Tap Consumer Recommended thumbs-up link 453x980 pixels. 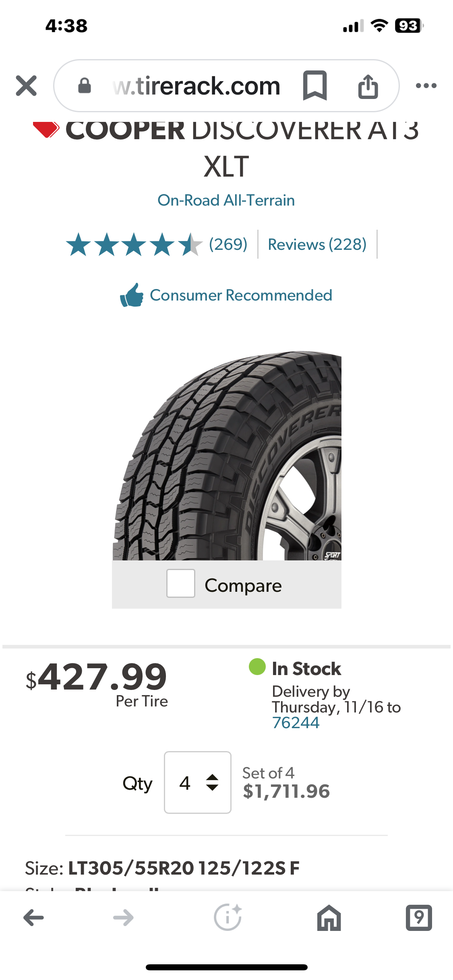[226, 295]
